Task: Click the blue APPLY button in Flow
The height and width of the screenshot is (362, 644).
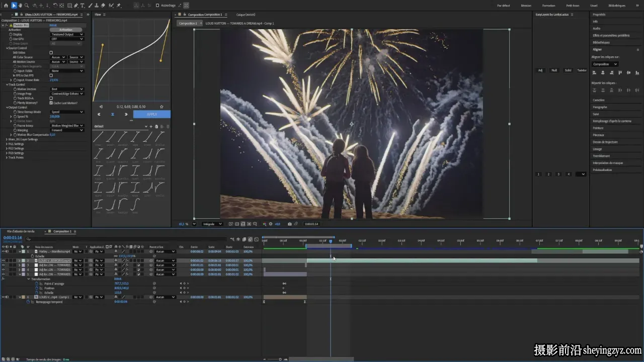Action: pyautogui.click(x=152, y=114)
